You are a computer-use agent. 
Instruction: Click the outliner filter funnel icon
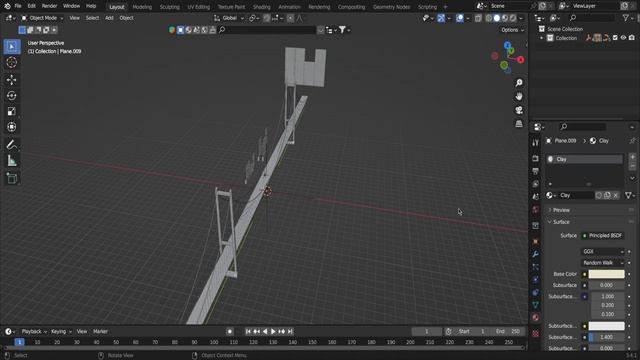point(626,18)
